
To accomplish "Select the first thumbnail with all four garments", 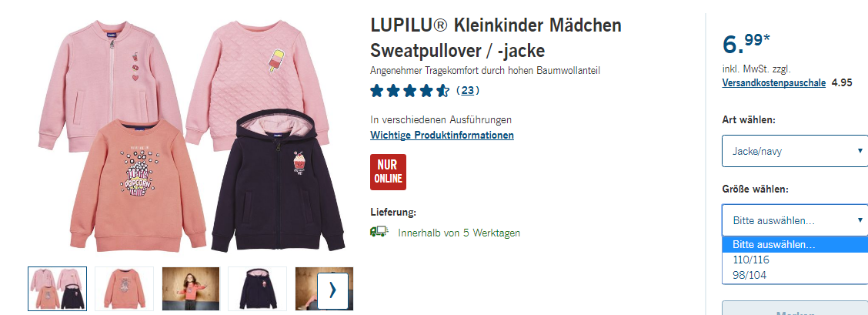I will 58,288.
